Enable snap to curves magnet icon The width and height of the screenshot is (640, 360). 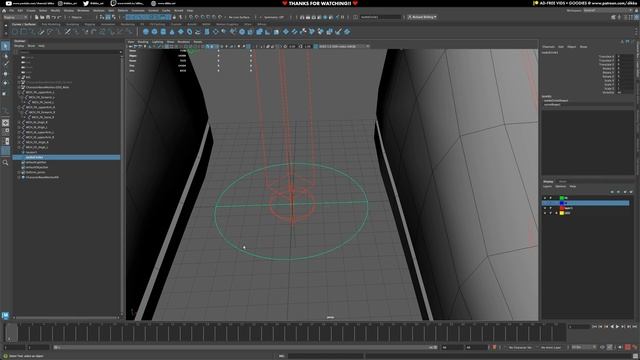click(197, 17)
